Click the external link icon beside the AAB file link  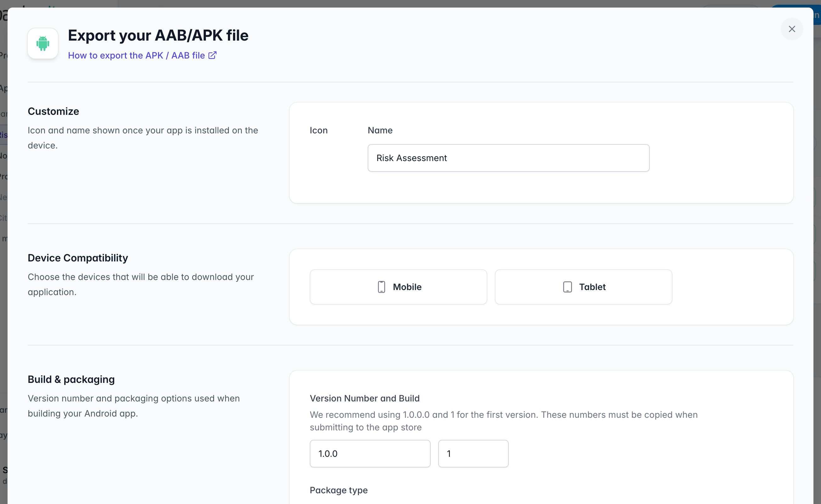click(x=212, y=55)
